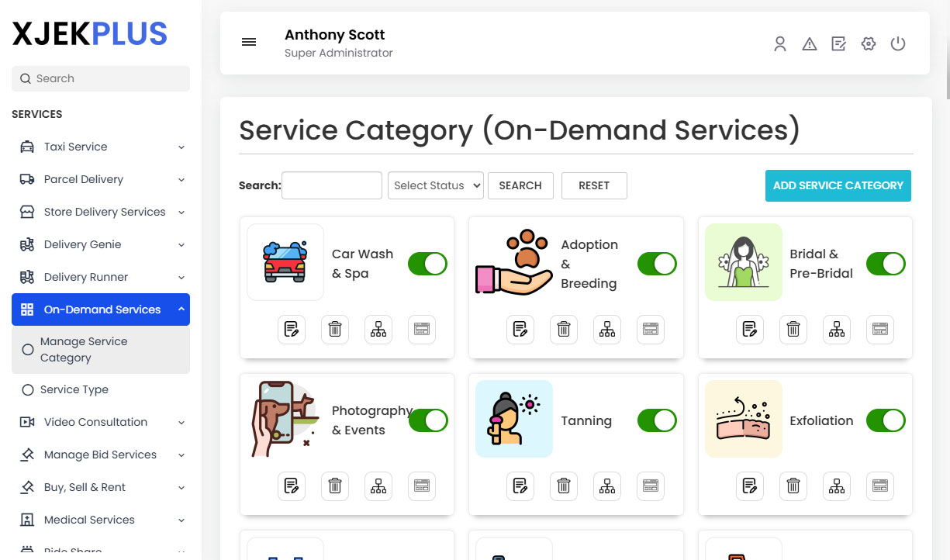Screen dimensions: 950x560
Task: Open subcategories icon for Bridal & Pre-Bridal
Action: tap(836, 329)
